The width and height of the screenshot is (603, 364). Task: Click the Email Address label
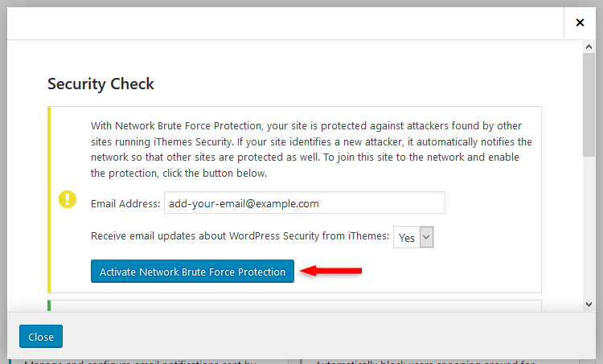(125, 203)
